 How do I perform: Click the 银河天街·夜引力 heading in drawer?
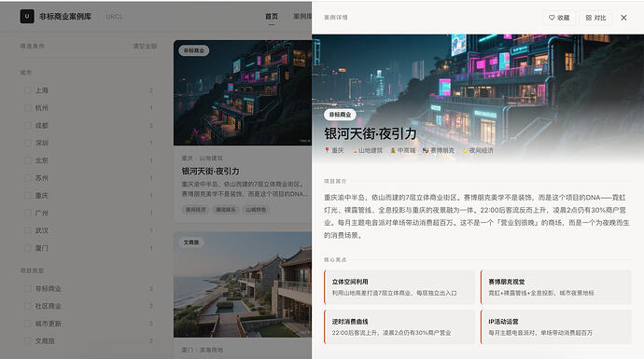tap(370, 133)
